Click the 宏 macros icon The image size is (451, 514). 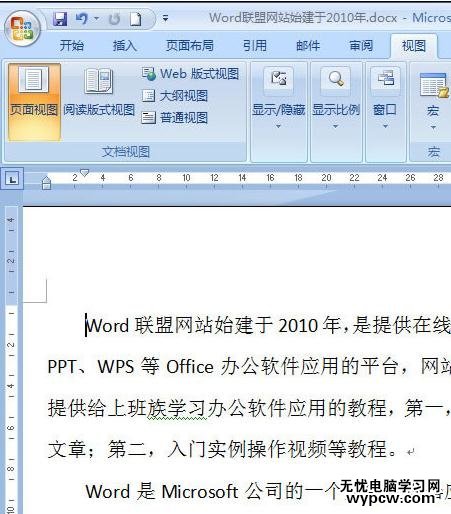[x=433, y=85]
